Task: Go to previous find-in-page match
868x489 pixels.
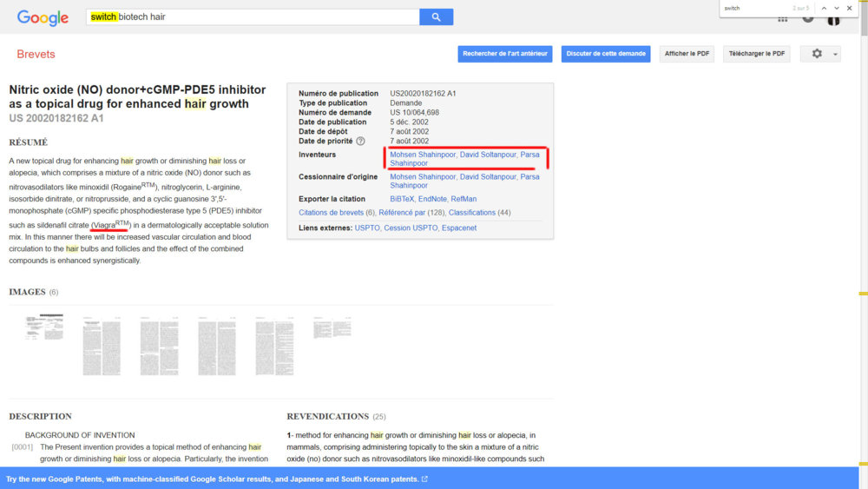Action: pyautogui.click(x=824, y=8)
